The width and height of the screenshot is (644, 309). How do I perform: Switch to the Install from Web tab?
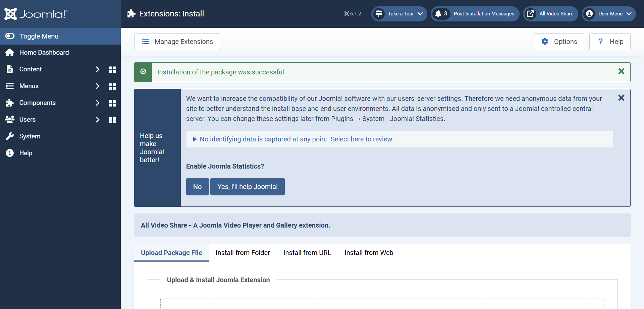(369, 253)
